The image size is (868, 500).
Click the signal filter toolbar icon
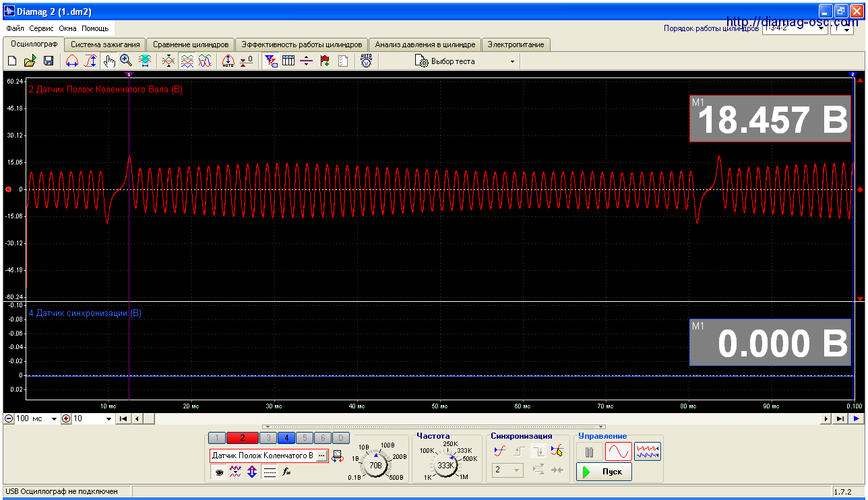pos(271,61)
